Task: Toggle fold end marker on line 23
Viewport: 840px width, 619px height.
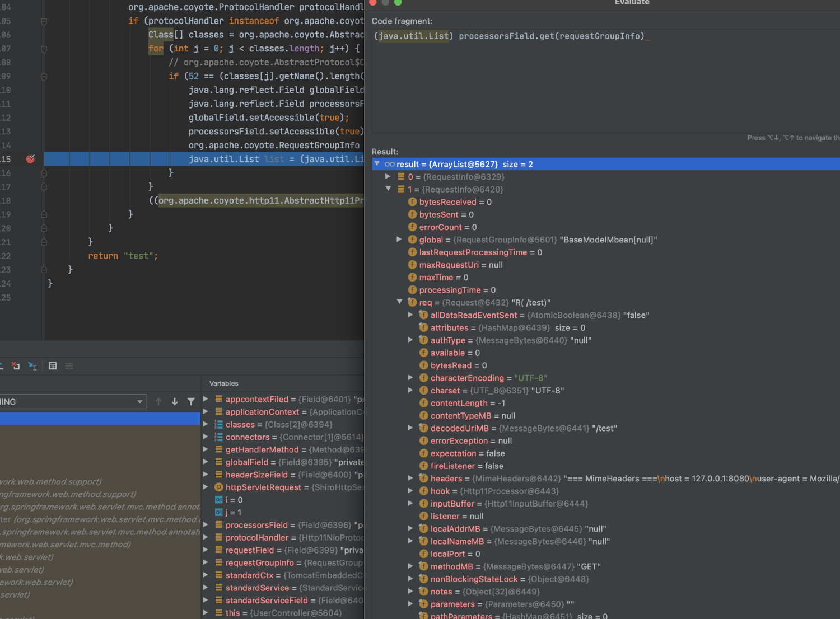Action: (x=44, y=270)
